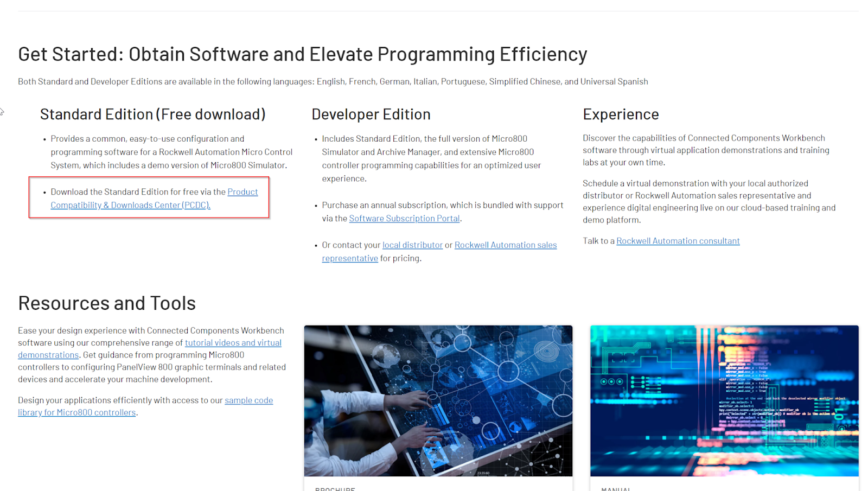The width and height of the screenshot is (868, 491).
Task: Click the 'Schedule a virtual demonstration' paragraph
Action: 709,201
